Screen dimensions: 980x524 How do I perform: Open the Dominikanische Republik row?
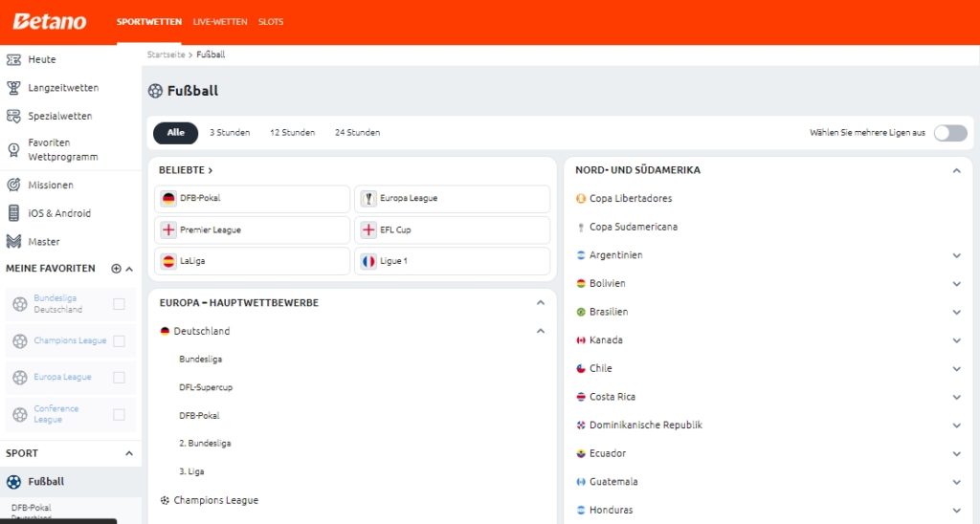point(768,426)
